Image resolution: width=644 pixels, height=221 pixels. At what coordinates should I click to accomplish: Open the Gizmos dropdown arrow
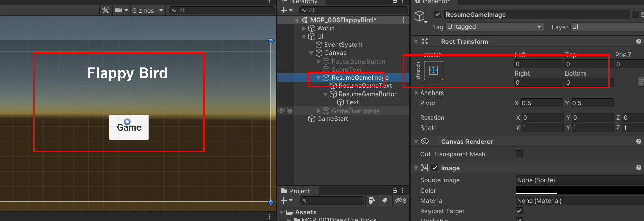pos(161,10)
